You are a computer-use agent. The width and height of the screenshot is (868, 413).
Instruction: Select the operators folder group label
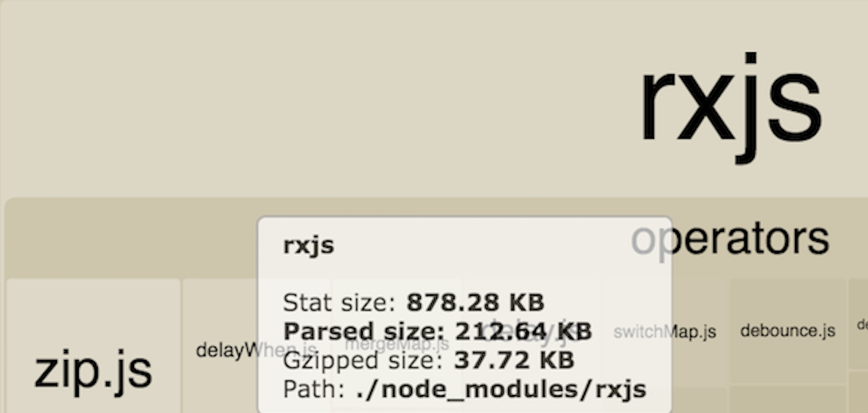pos(730,238)
